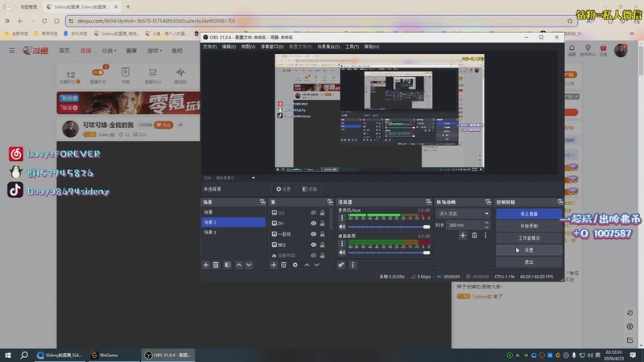
Task: Open OBS 编辑(E) menu
Action: (229, 47)
